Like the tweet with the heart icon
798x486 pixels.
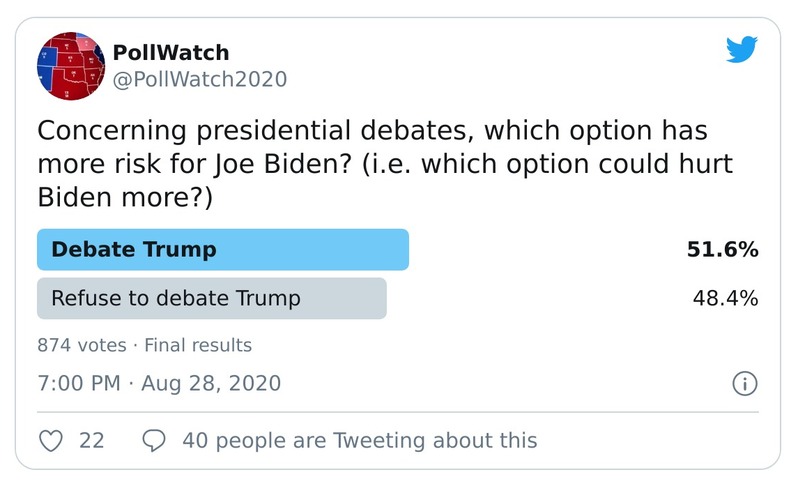point(50,440)
